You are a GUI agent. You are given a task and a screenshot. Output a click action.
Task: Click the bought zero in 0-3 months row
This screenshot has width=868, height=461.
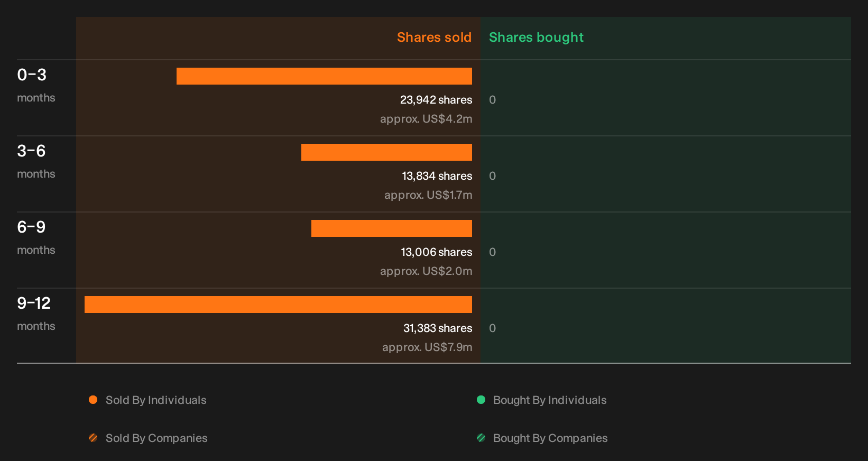[x=493, y=100]
